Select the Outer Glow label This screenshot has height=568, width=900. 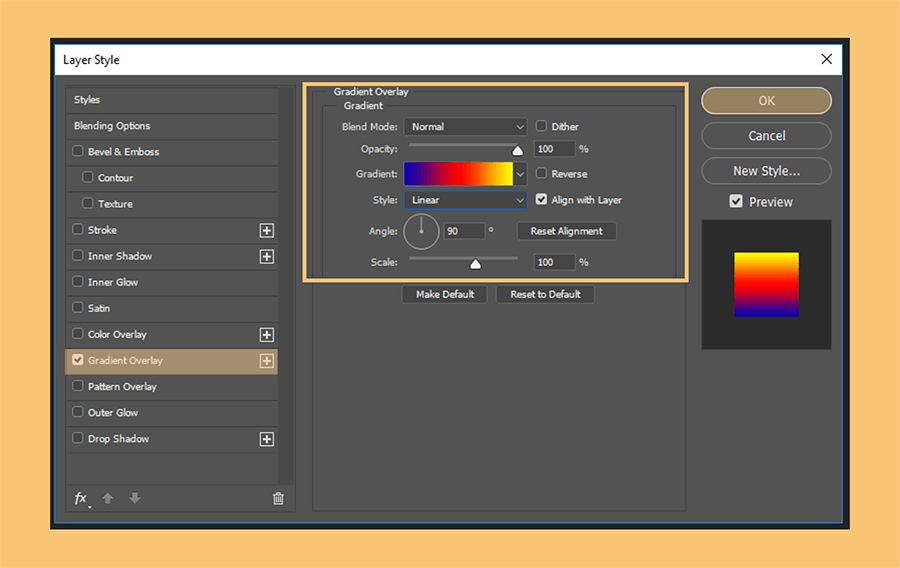pyautogui.click(x=113, y=413)
